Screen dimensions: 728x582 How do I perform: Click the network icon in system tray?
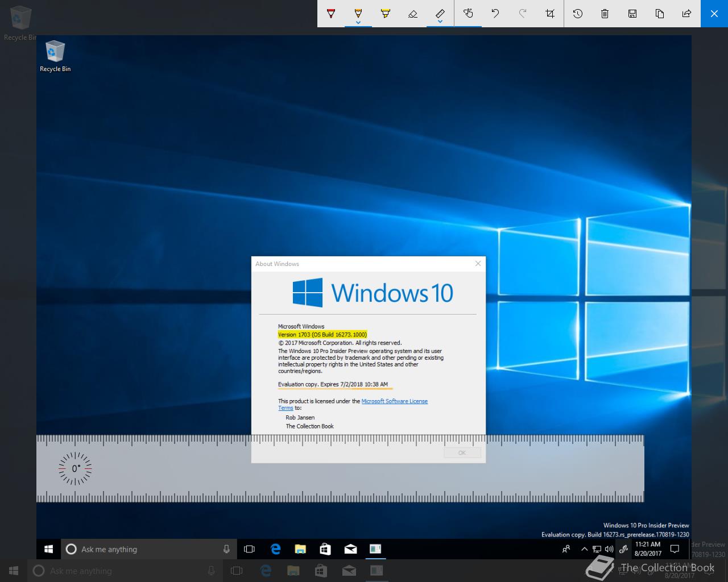[597, 549]
